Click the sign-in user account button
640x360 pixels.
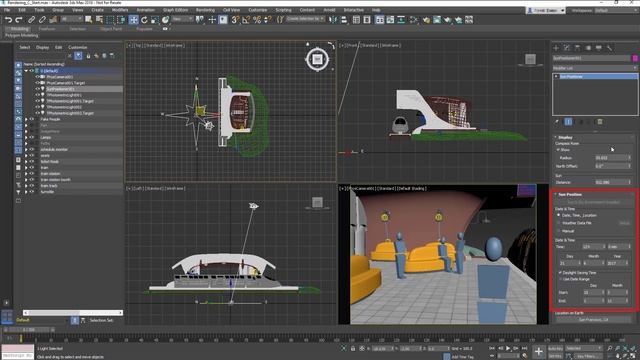545,10
